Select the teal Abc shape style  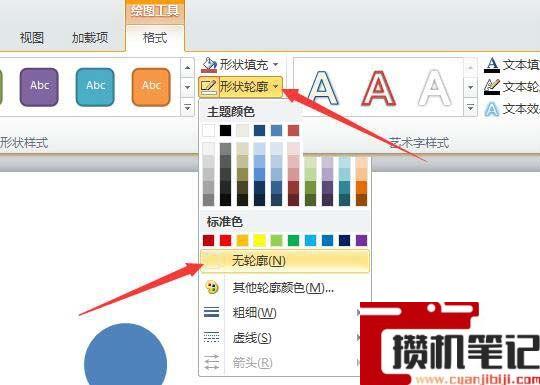click(x=95, y=87)
